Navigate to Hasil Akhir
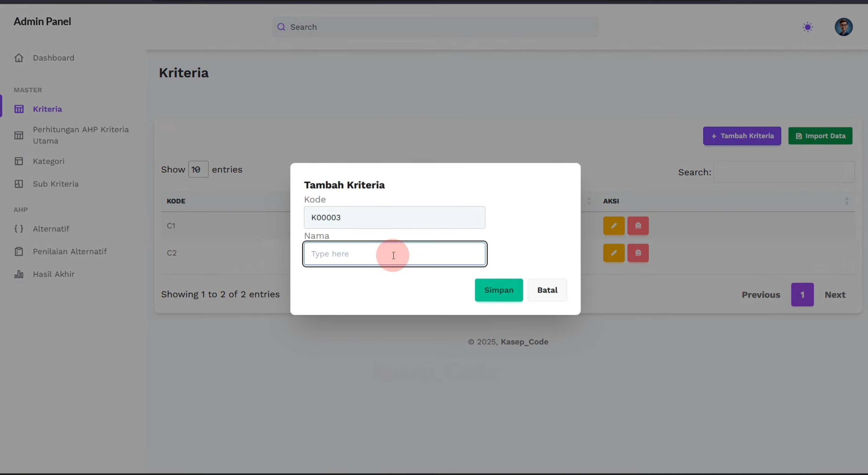Screen dimensions: 868x475 [x=54, y=274]
